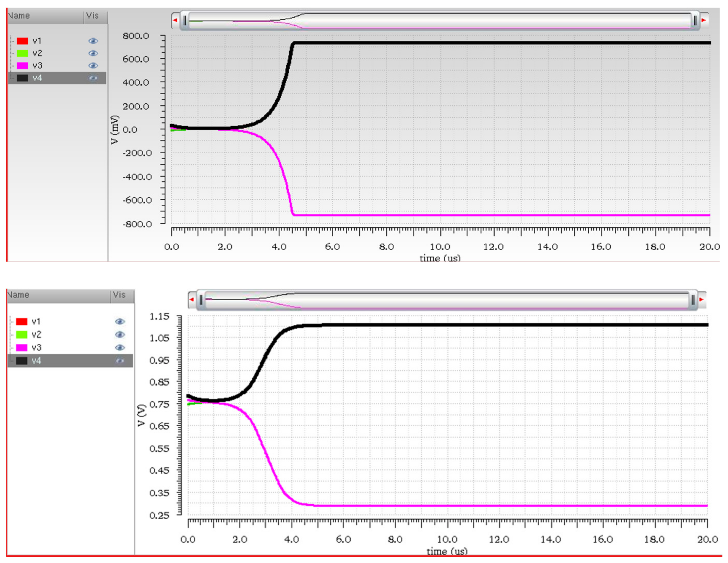Click right red arrow on bottom zoom bar
Viewport: 728px width, 563px height.
pyautogui.click(x=701, y=300)
